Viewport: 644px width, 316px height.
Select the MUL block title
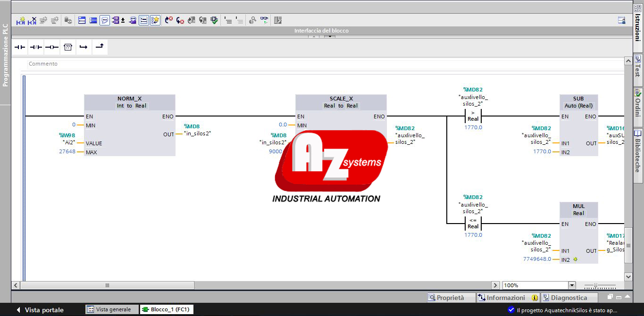(578, 206)
